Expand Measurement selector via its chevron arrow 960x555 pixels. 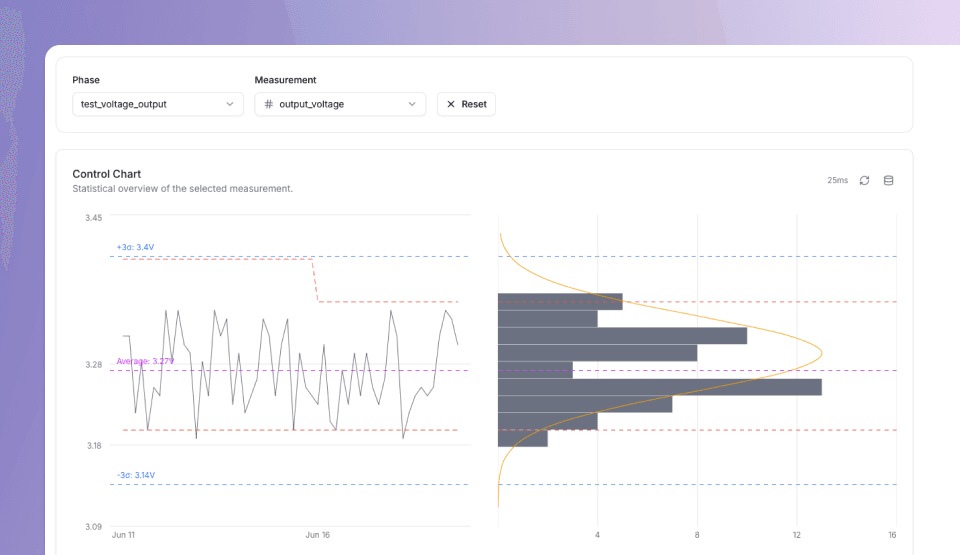point(412,104)
